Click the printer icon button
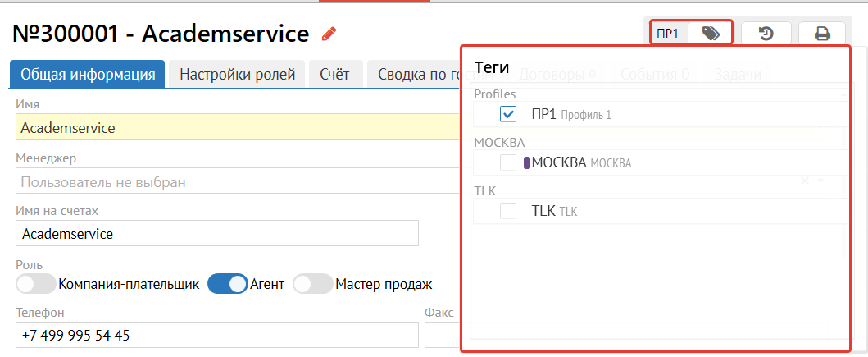This screenshot has height=357, width=868. tap(822, 34)
